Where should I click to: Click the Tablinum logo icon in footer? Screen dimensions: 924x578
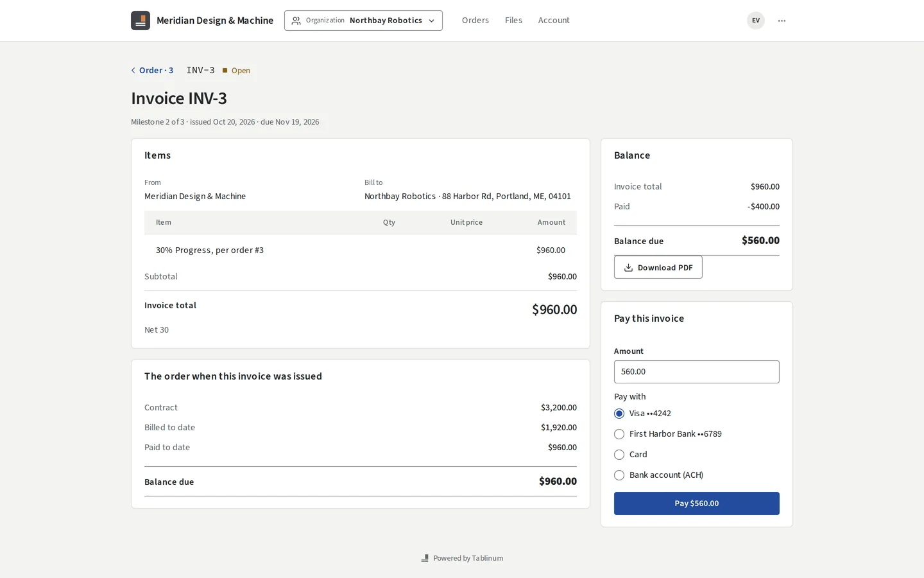(x=425, y=558)
